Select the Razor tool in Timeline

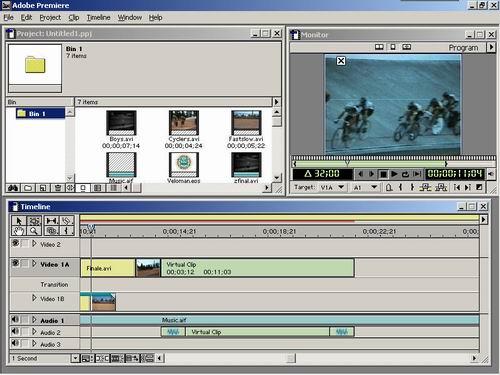tap(67, 221)
